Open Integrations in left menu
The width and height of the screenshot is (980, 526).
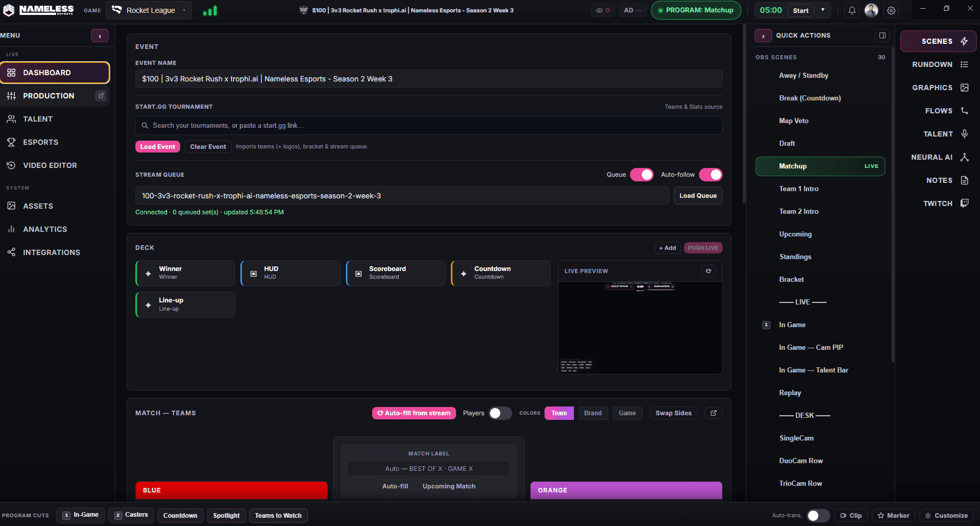(x=55, y=252)
